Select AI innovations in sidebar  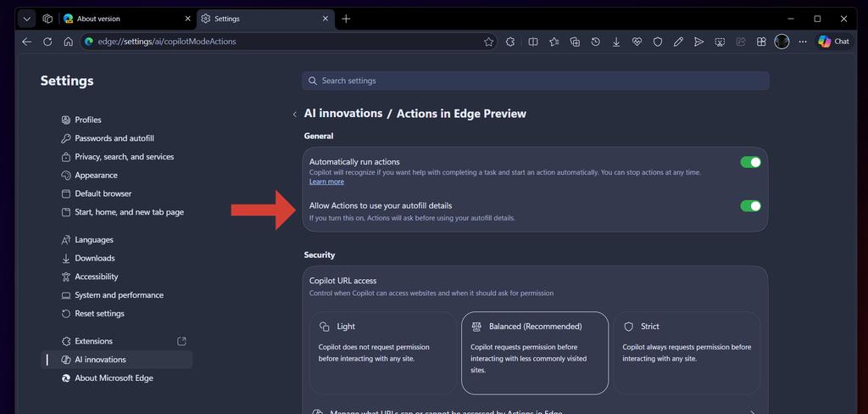[x=117, y=360]
